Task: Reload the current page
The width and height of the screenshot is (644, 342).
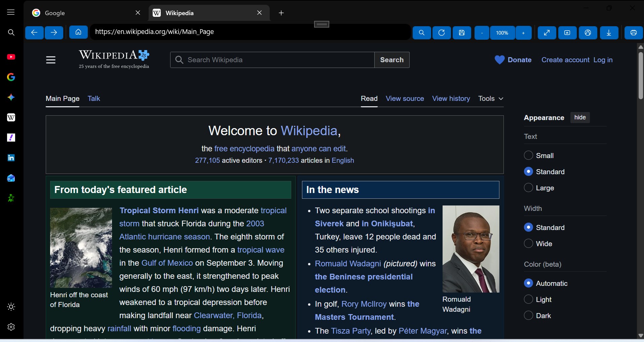Action: (442, 33)
